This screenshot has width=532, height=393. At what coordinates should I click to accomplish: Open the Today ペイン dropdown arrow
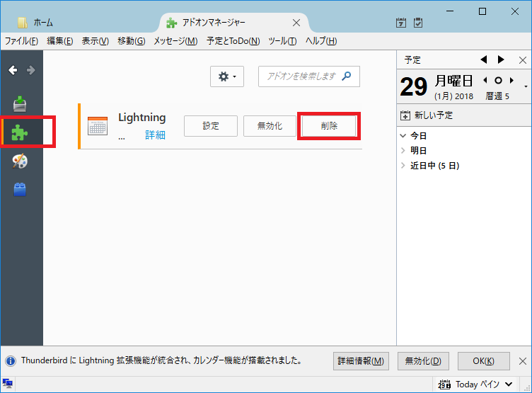coord(509,385)
